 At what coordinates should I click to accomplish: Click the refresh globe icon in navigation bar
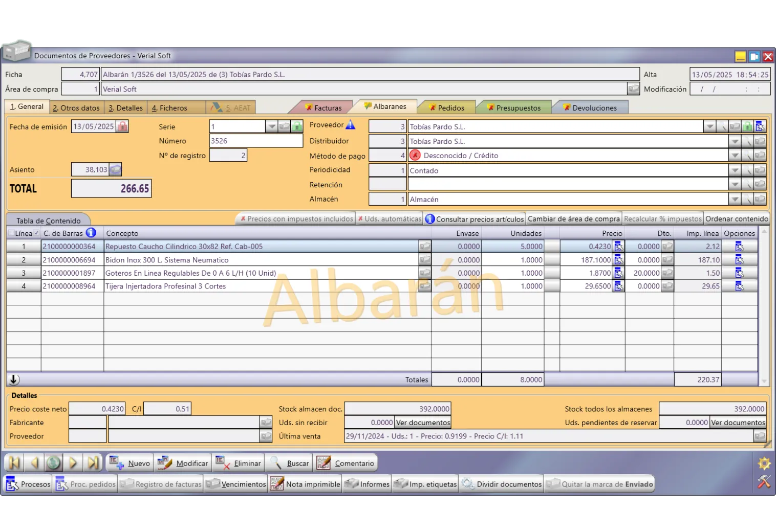(53, 463)
